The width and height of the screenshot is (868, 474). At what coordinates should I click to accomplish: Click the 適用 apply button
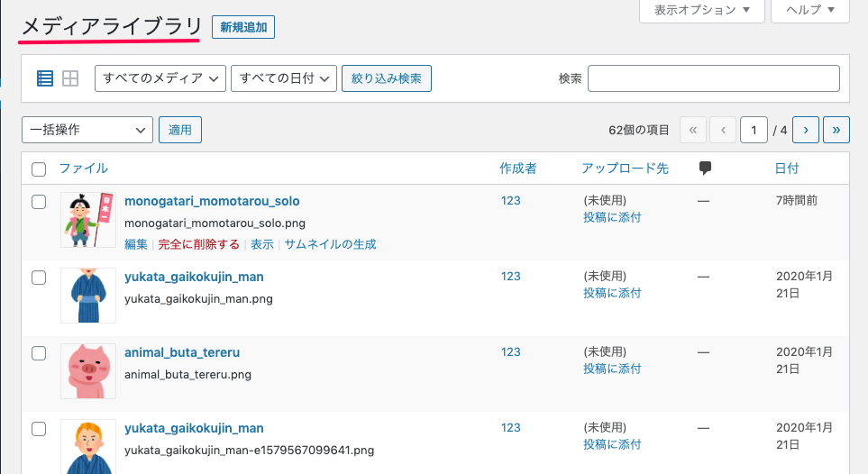[x=180, y=130]
